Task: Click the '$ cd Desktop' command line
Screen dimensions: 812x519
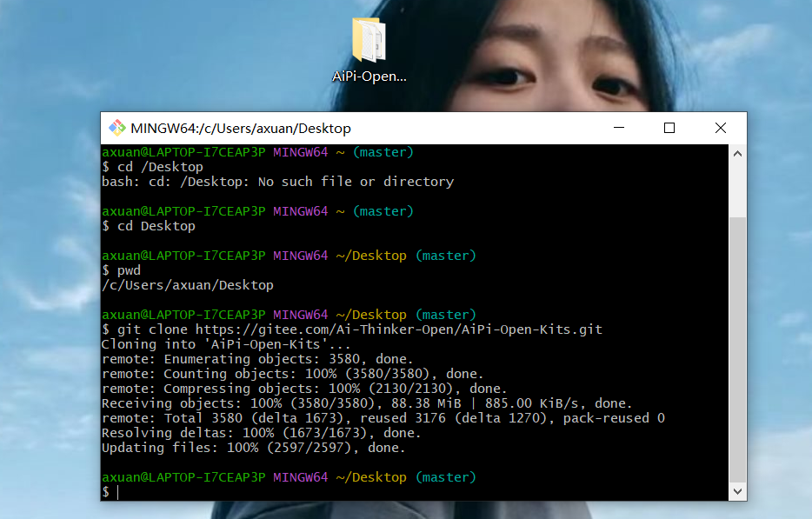Action: [x=149, y=226]
